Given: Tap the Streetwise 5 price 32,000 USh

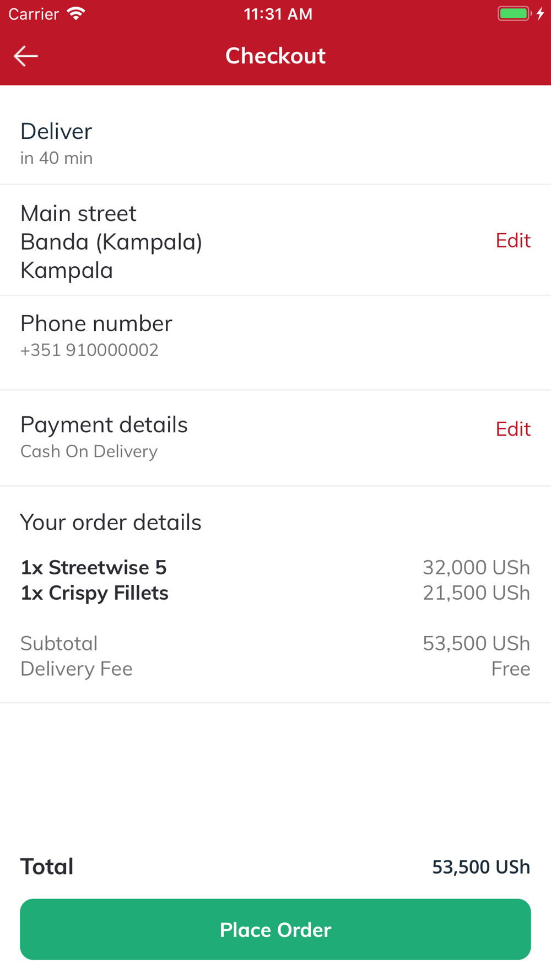Looking at the screenshot, I should tap(476, 567).
